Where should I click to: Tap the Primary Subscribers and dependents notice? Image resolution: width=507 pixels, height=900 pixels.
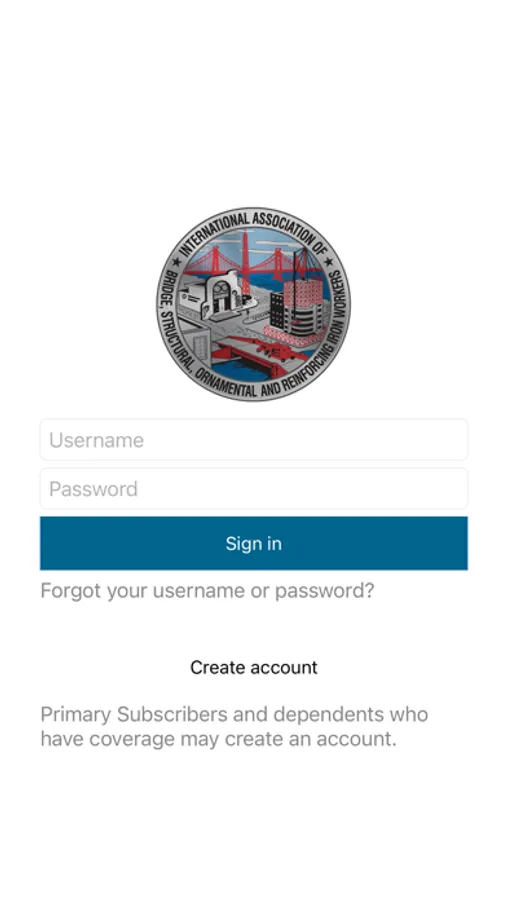pyautogui.click(x=234, y=726)
